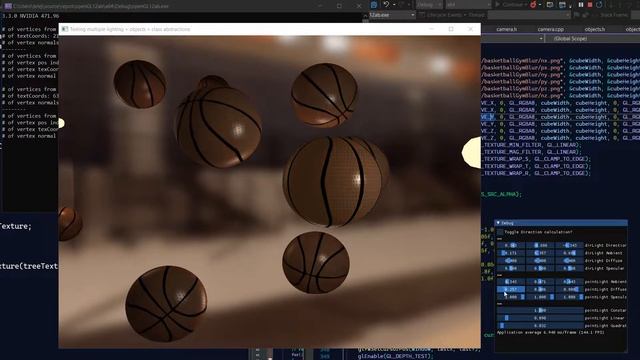Restart debugging with the circular arrow icon
Viewport: 640px width, 360px height.
point(599,5)
